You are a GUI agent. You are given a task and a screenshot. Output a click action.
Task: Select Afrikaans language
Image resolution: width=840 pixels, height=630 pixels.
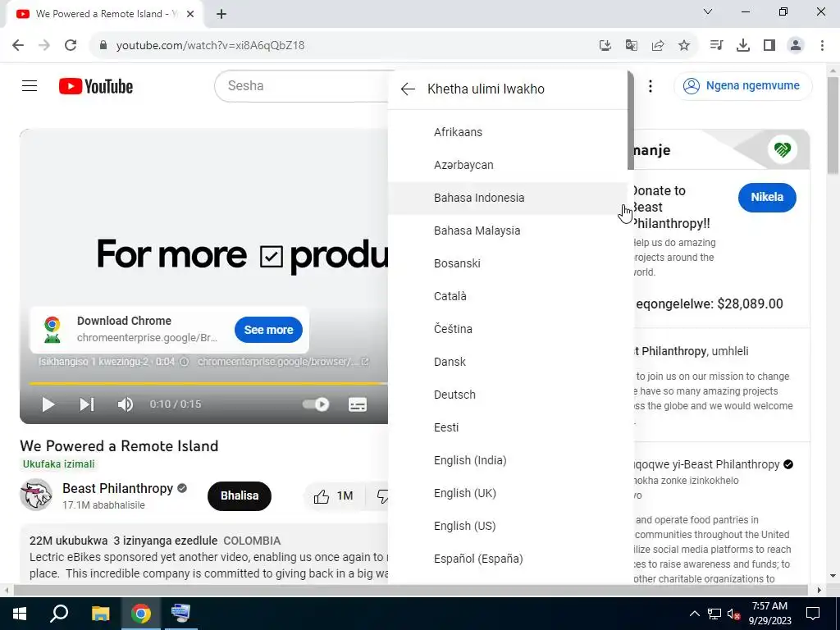pos(507,132)
